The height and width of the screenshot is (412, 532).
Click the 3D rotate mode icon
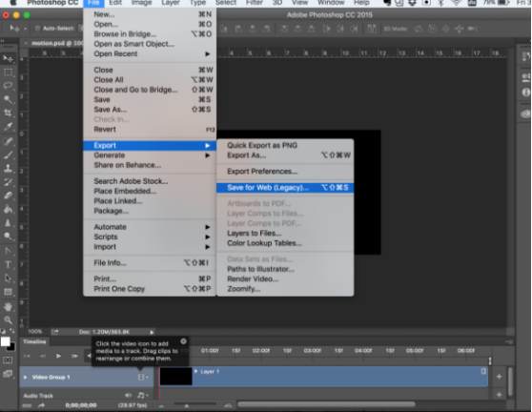[419, 29]
